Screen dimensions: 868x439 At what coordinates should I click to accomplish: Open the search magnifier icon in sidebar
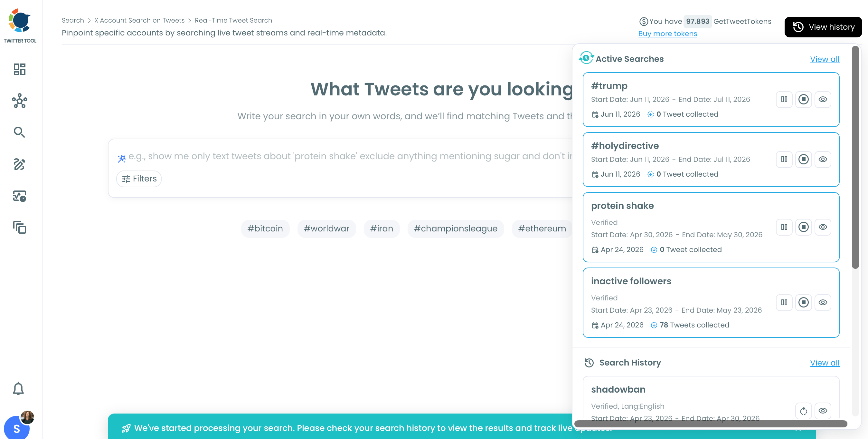coord(19,132)
